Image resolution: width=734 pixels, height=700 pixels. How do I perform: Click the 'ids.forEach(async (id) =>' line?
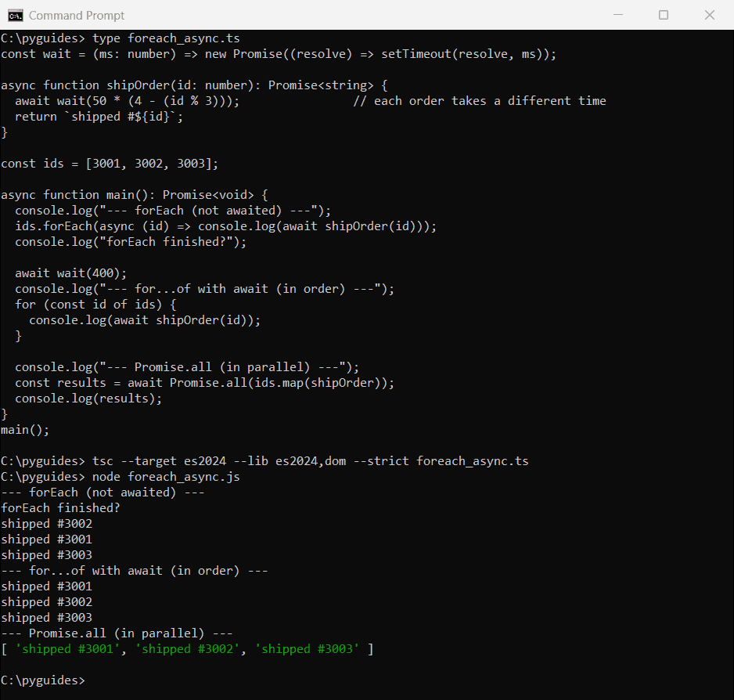[225, 226]
